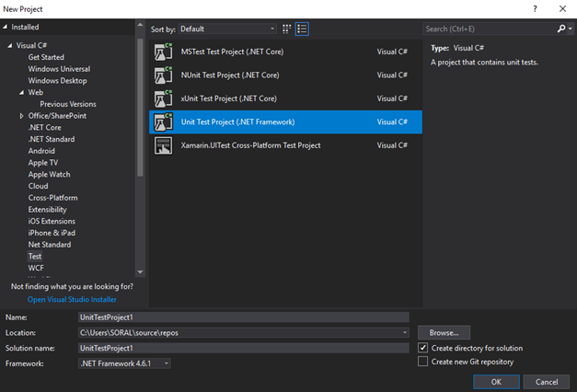Select xUnit Test Project (.NET Core) template
Screen dimensions: 577x392
click(285, 98)
